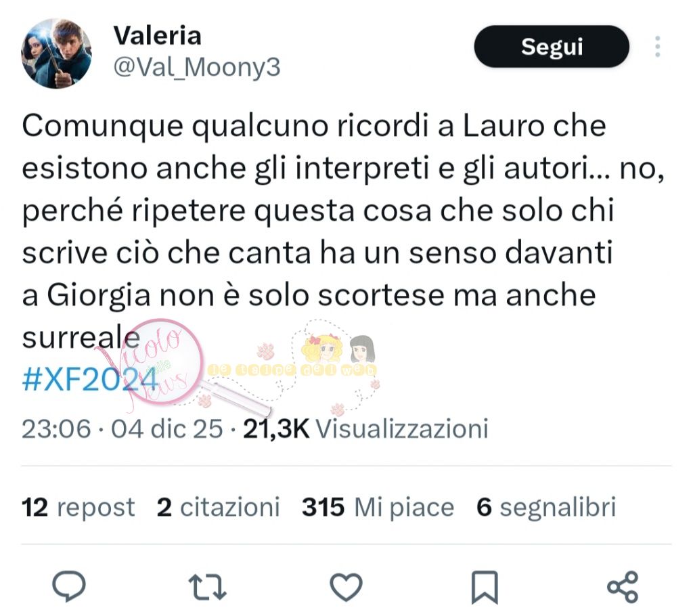Bookmark this tweet with the bookmark icon
The image size is (693, 616).
click(x=485, y=588)
